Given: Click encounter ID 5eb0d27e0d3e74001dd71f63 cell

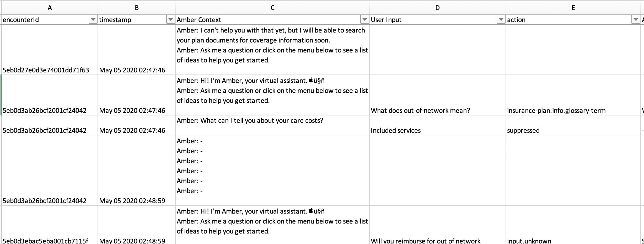Looking at the screenshot, I should [46, 70].
